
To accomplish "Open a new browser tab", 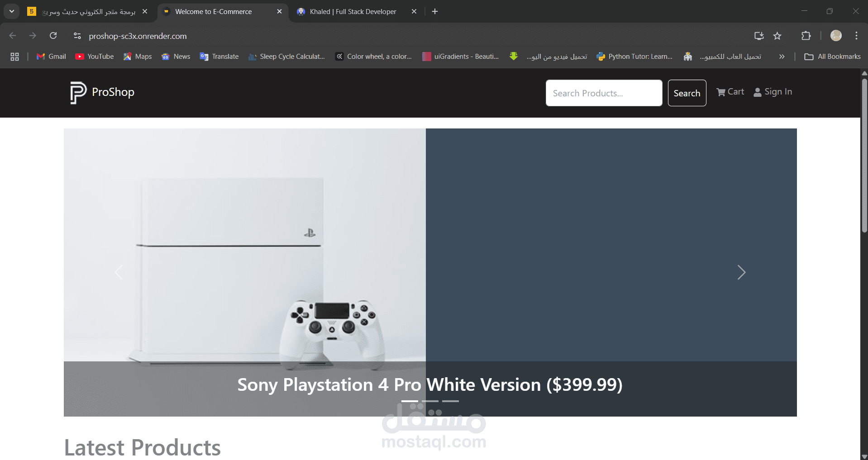I will [x=435, y=12].
